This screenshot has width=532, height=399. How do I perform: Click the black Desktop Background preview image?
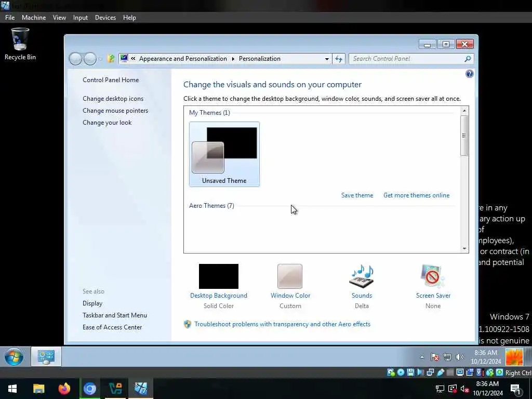pyautogui.click(x=219, y=276)
